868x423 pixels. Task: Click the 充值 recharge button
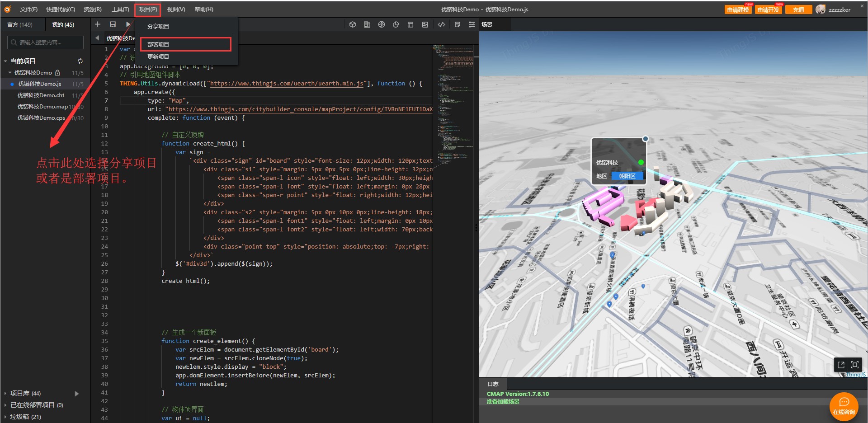[798, 9]
